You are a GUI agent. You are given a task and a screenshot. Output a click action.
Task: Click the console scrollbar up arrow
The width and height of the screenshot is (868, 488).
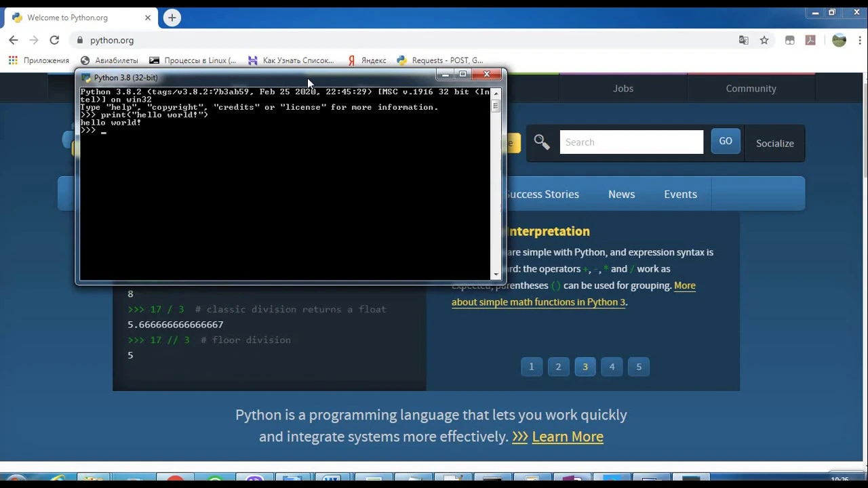point(496,92)
